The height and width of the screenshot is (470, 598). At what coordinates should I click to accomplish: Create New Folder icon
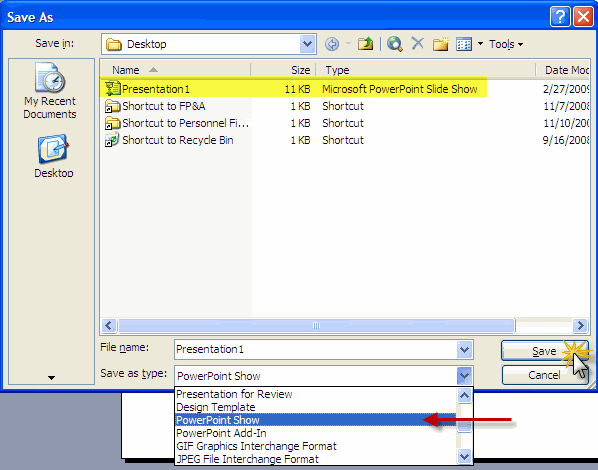pyautogui.click(x=440, y=44)
